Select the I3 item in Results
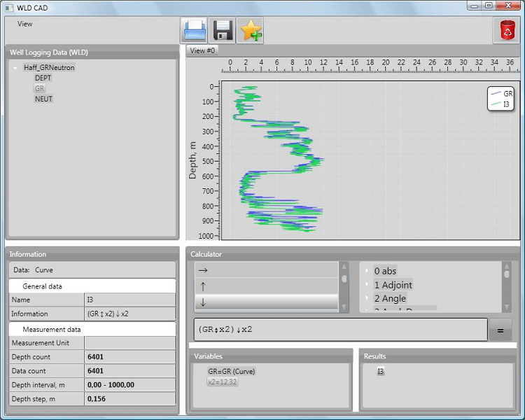 381,372
